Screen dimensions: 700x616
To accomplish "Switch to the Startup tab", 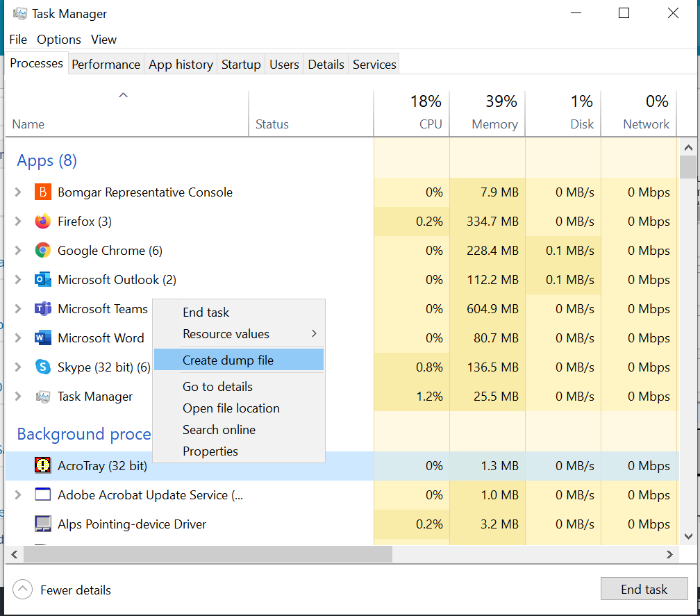I will (x=241, y=65).
